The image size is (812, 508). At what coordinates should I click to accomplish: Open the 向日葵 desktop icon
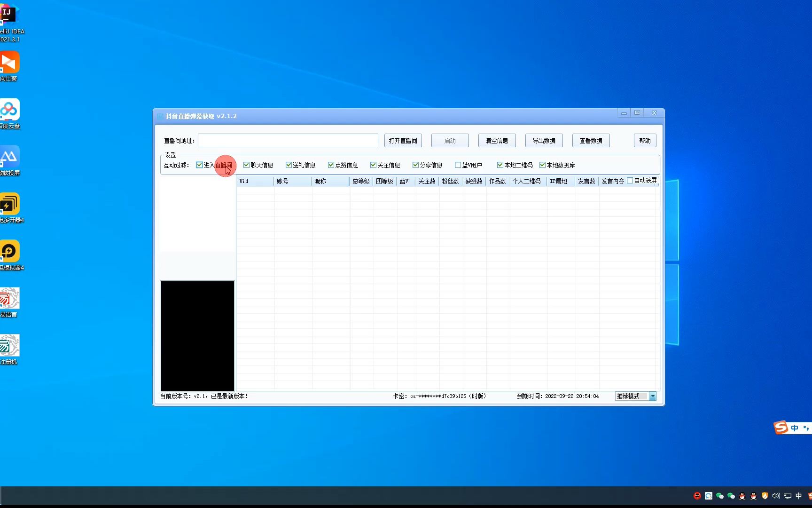[9, 67]
